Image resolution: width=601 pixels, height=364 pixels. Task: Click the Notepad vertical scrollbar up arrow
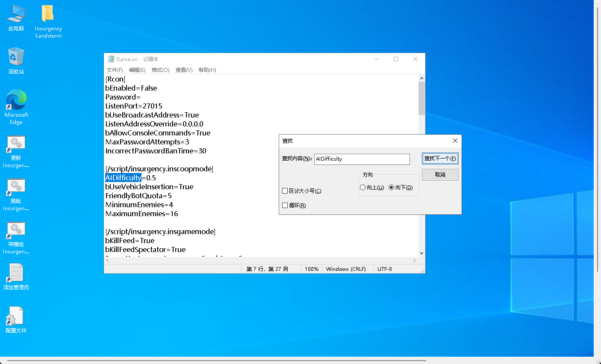(421, 78)
